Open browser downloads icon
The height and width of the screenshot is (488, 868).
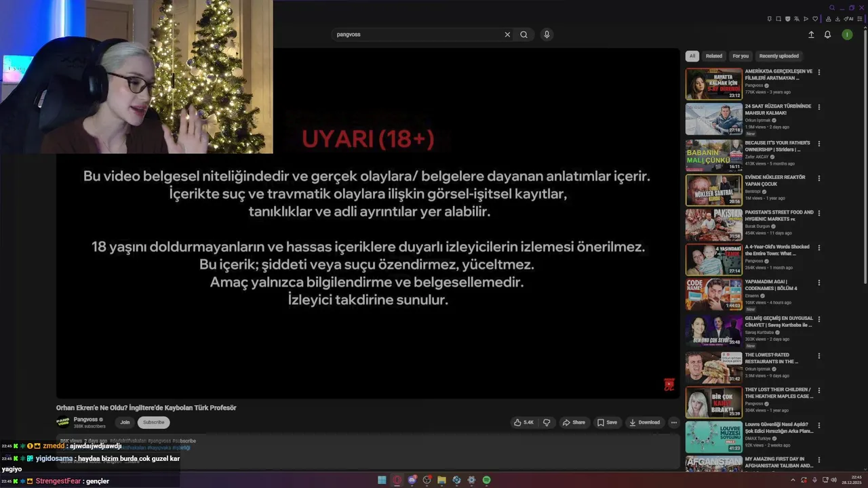(837, 19)
